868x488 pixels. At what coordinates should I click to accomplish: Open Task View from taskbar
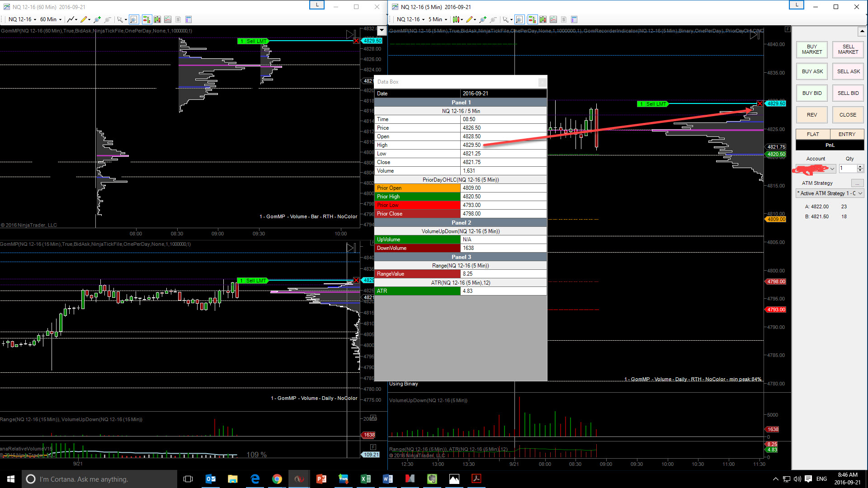[x=189, y=479]
